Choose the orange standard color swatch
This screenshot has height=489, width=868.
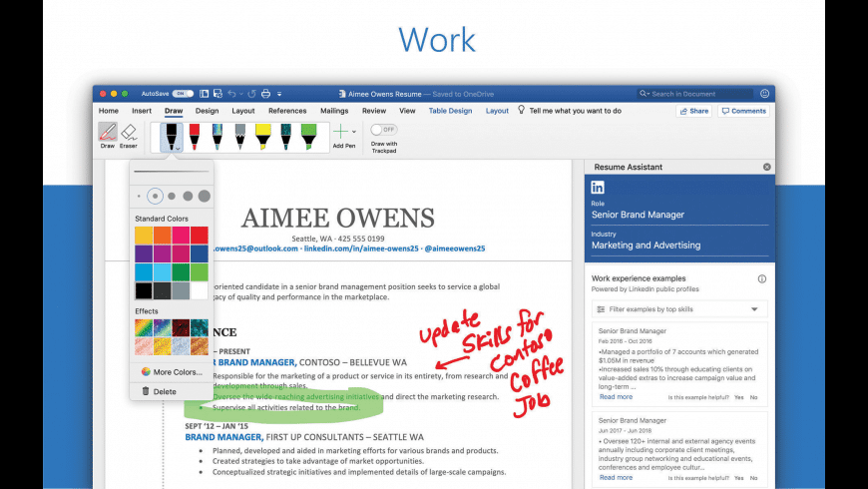163,236
